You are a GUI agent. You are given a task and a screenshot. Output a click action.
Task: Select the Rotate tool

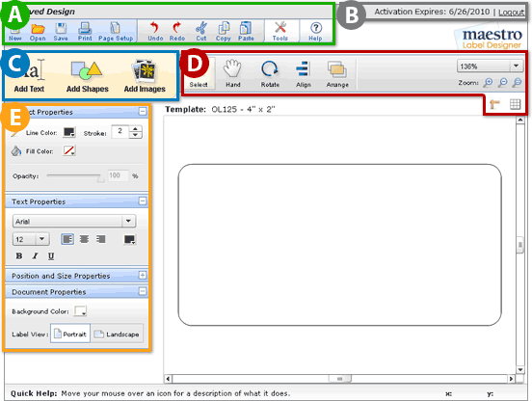coord(270,73)
